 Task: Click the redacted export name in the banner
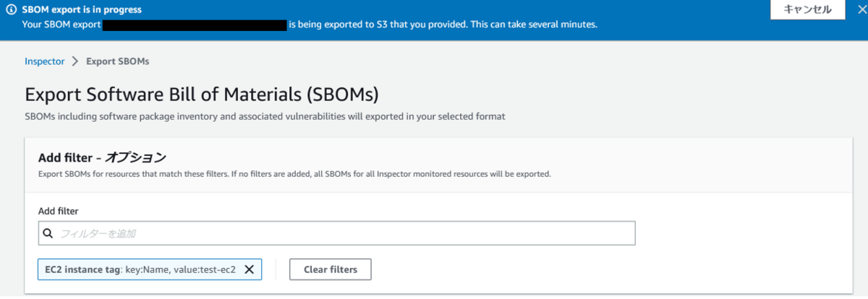(x=194, y=25)
